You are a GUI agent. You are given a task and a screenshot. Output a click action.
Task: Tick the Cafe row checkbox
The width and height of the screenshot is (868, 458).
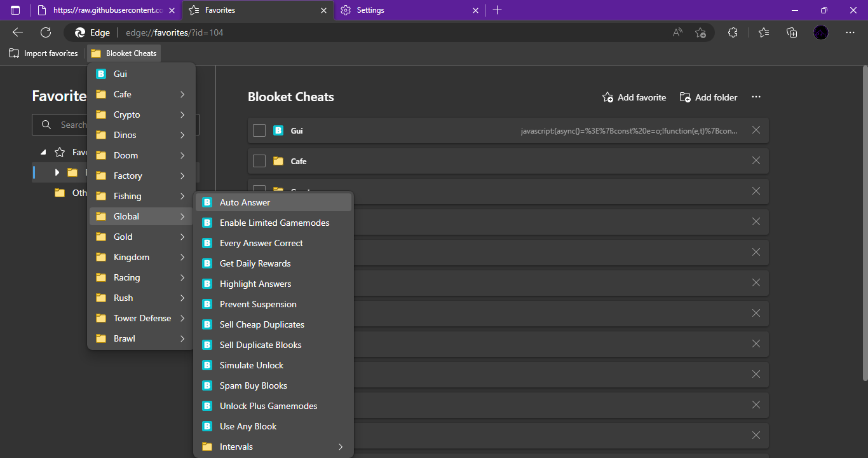pyautogui.click(x=259, y=161)
